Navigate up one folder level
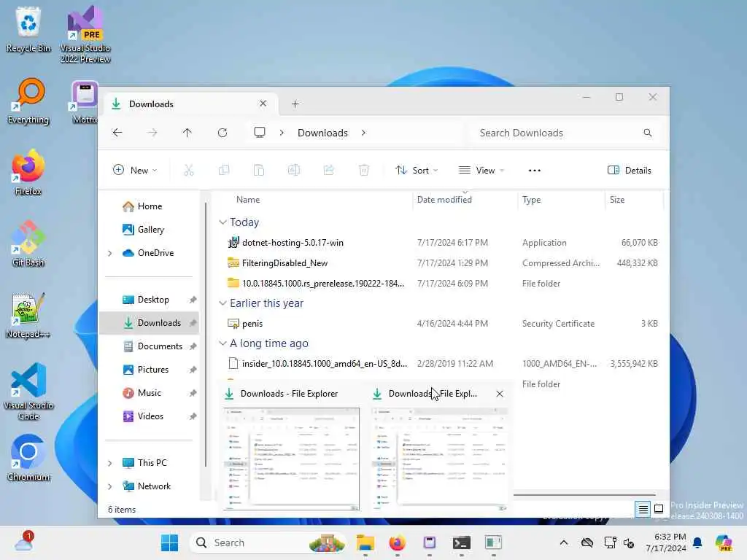Viewport: 747px width, 560px height. tap(187, 133)
